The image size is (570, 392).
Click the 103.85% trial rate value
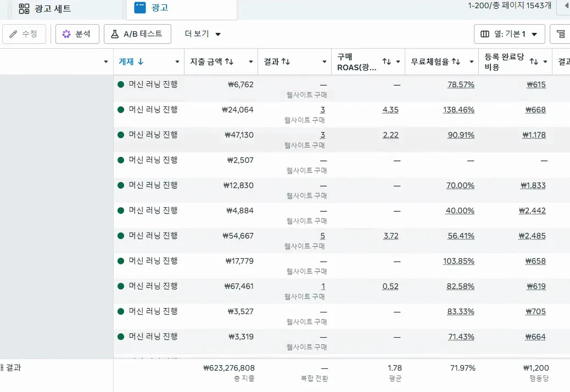pyautogui.click(x=459, y=261)
